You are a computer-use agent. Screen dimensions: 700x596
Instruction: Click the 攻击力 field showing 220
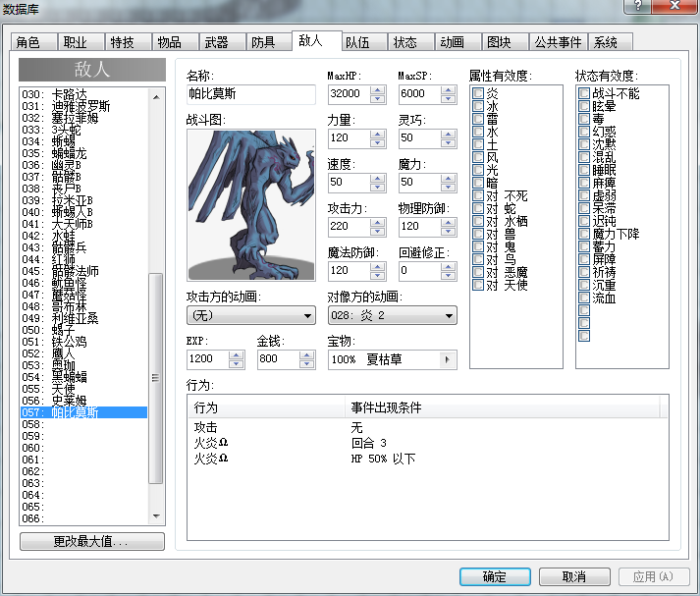(x=350, y=227)
